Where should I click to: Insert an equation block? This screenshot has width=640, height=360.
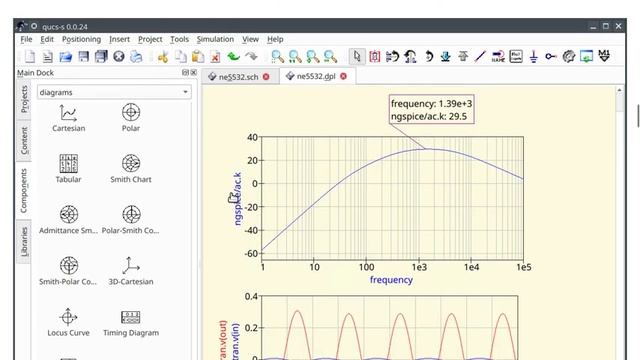tap(516, 56)
